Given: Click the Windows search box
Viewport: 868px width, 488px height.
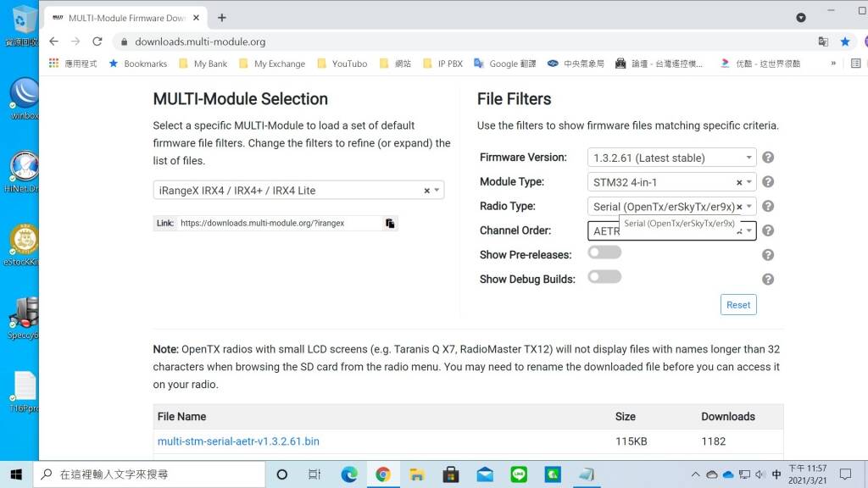Looking at the screenshot, I should [149, 474].
